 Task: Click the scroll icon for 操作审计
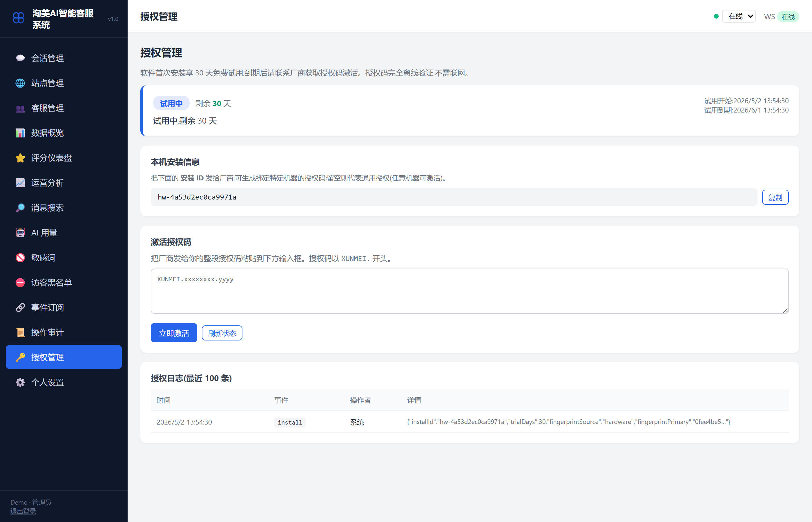20,333
